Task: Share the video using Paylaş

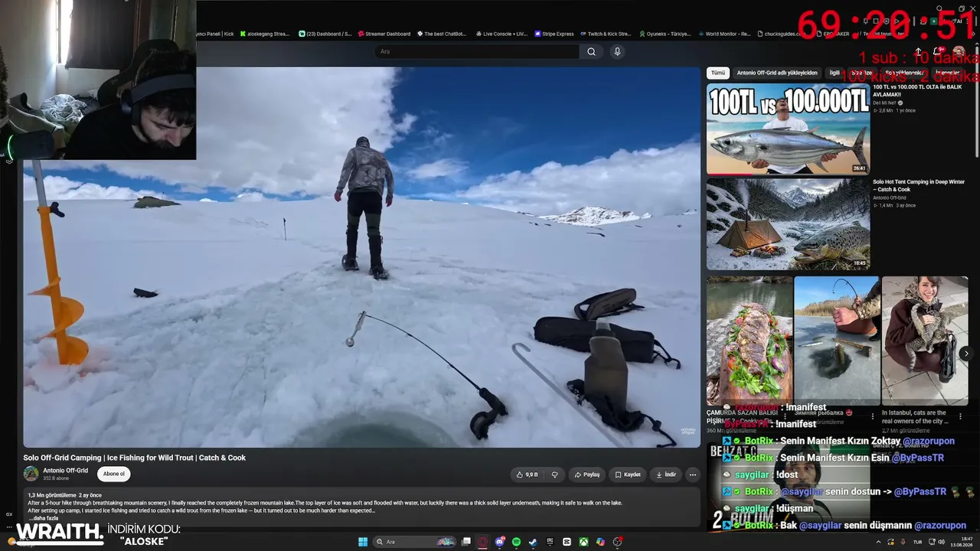Action: (x=587, y=474)
